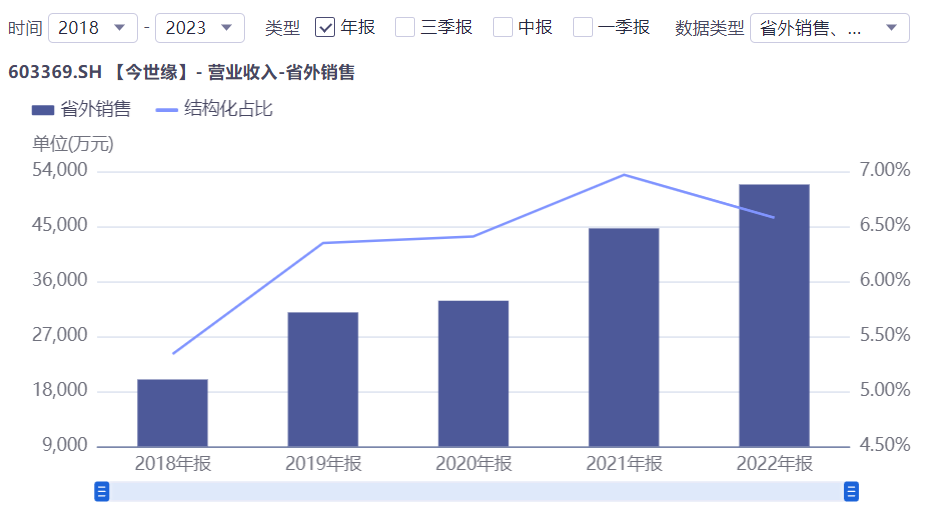This screenshot has height=510, width=933.
Task: Click the right zoom slider handle
Action: point(851,492)
